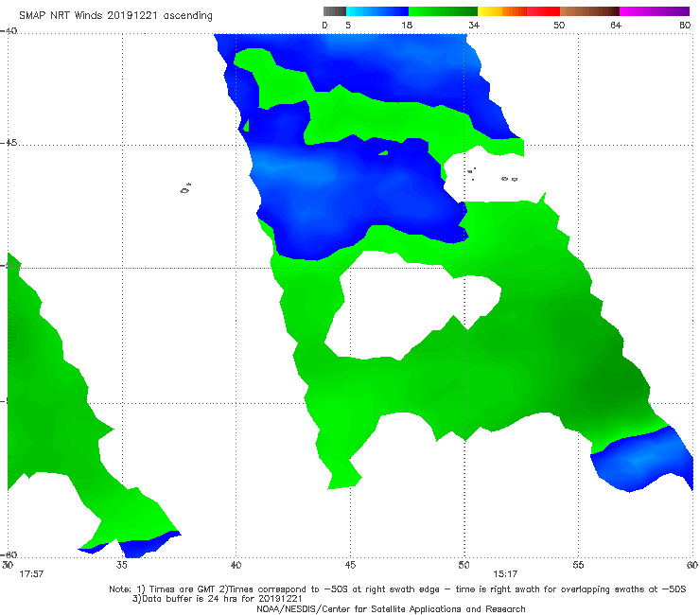Click the magenta-purple segment of the color bar
The height and width of the screenshot is (615, 700).
pyautogui.click(x=655, y=11)
